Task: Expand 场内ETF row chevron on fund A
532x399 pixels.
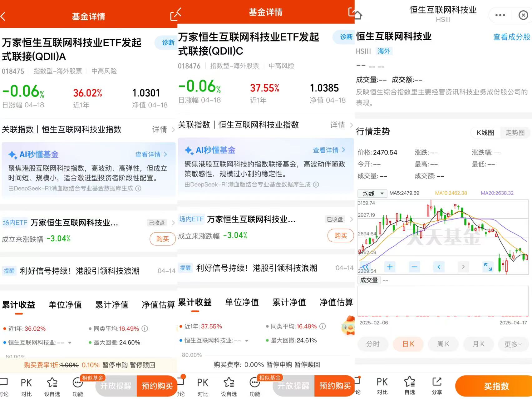Action: coord(173,223)
